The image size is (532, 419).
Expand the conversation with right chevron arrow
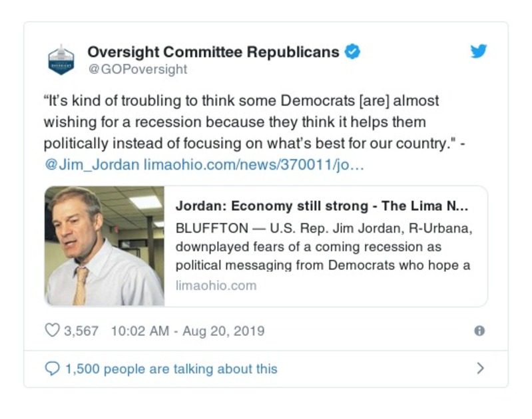(481, 368)
